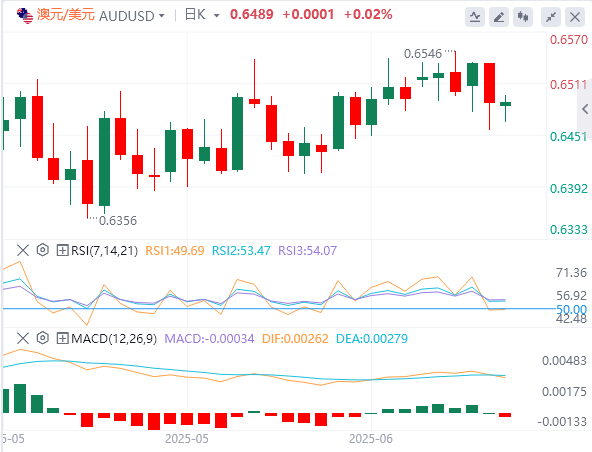Expand side panel with left chevron
The width and height of the screenshot is (592, 452).
pyautogui.click(x=585, y=109)
